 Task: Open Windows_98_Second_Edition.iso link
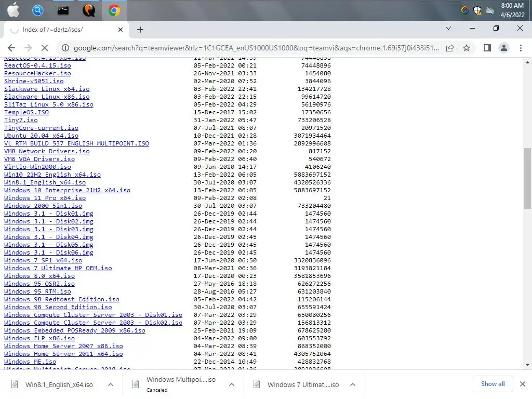pos(58,308)
